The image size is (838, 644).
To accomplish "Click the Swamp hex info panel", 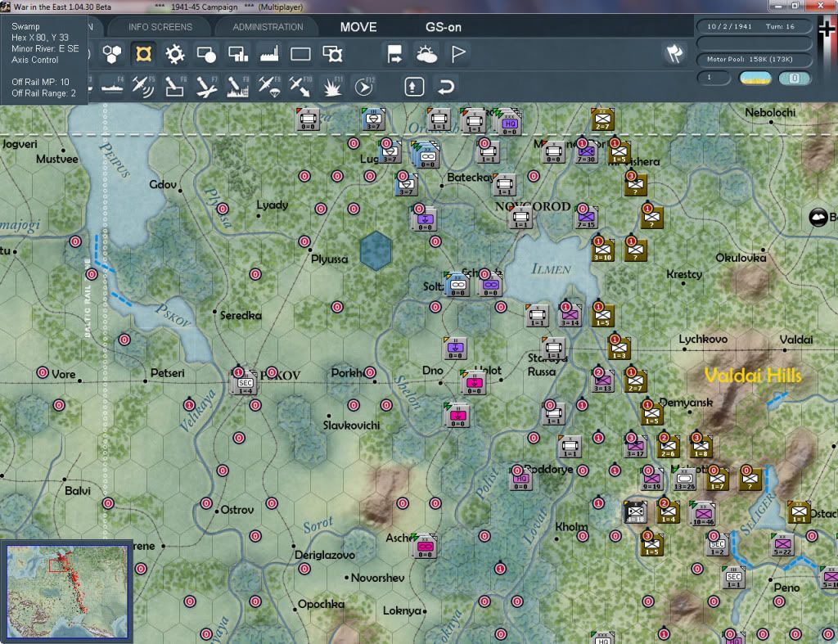I will pos(44,59).
